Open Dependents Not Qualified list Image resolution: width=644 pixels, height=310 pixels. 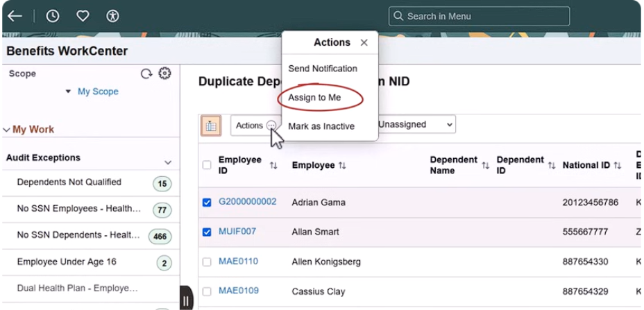[x=69, y=182]
